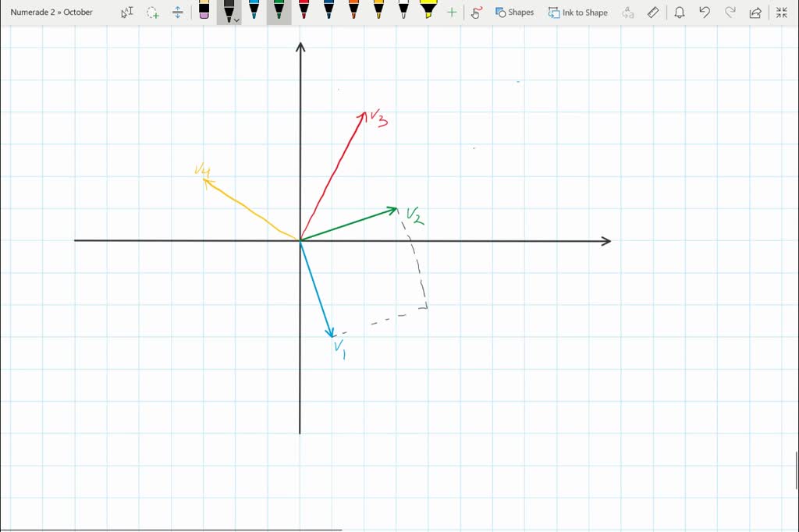The image size is (799, 532).
Task: Click the Redo icon
Action: coord(730,12)
